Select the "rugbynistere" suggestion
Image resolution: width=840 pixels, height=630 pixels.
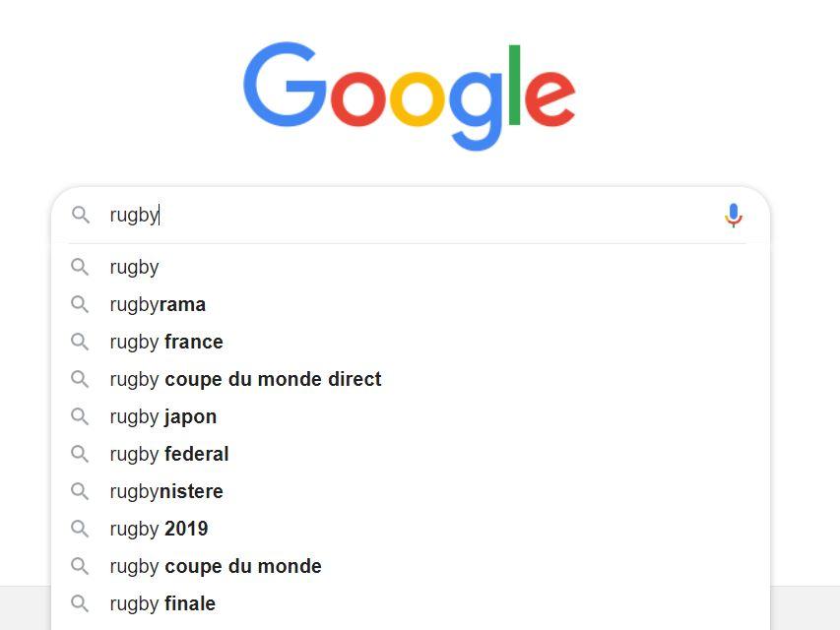click(411, 491)
